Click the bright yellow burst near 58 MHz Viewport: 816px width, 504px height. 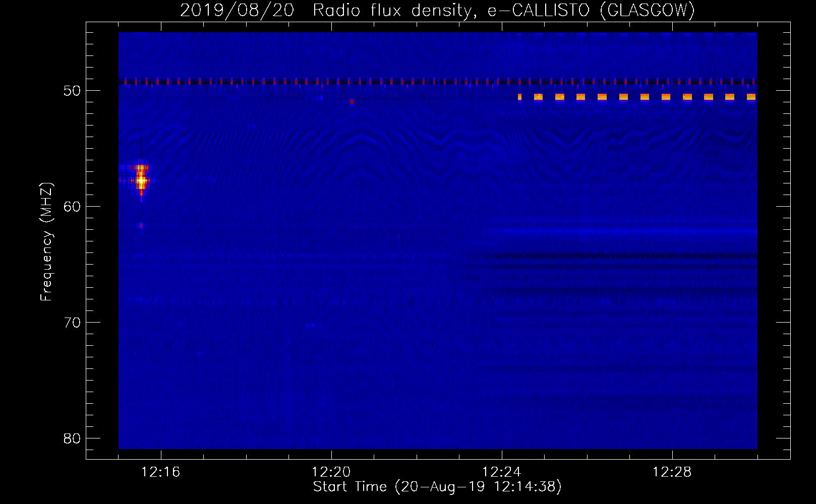pos(141,179)
